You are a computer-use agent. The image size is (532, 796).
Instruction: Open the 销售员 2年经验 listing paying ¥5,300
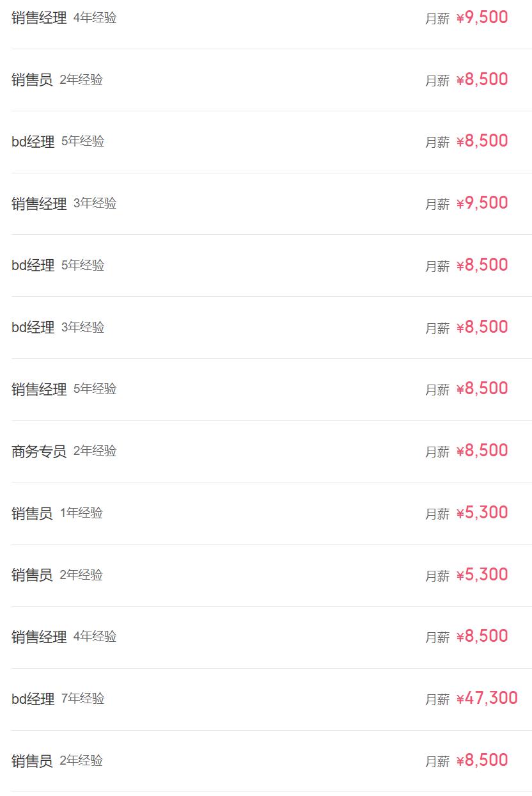32,575
